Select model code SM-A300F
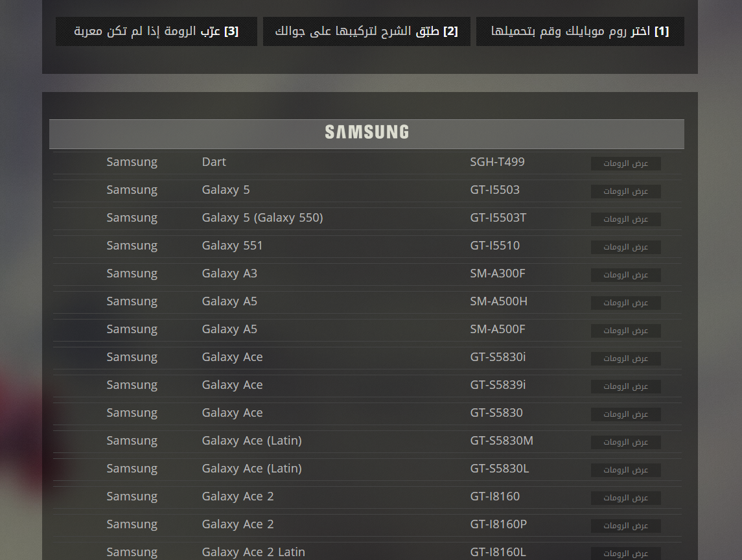 pos(497,274)
